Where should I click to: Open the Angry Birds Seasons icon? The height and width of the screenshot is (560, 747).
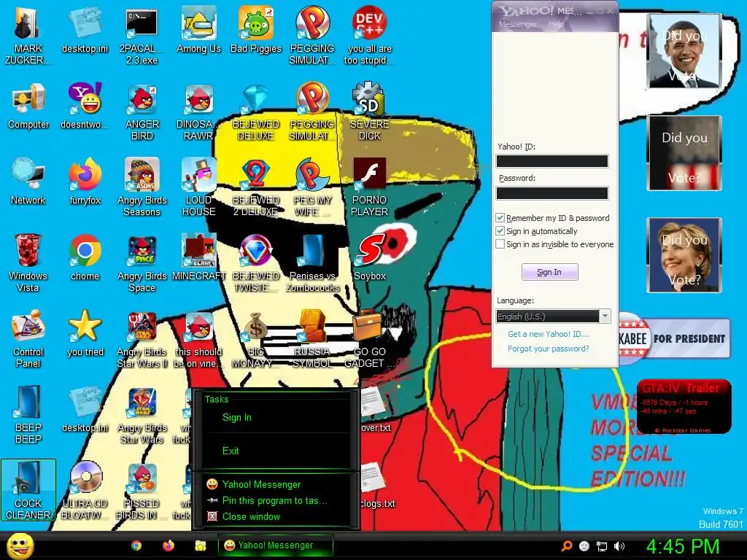tap(142, 187)
